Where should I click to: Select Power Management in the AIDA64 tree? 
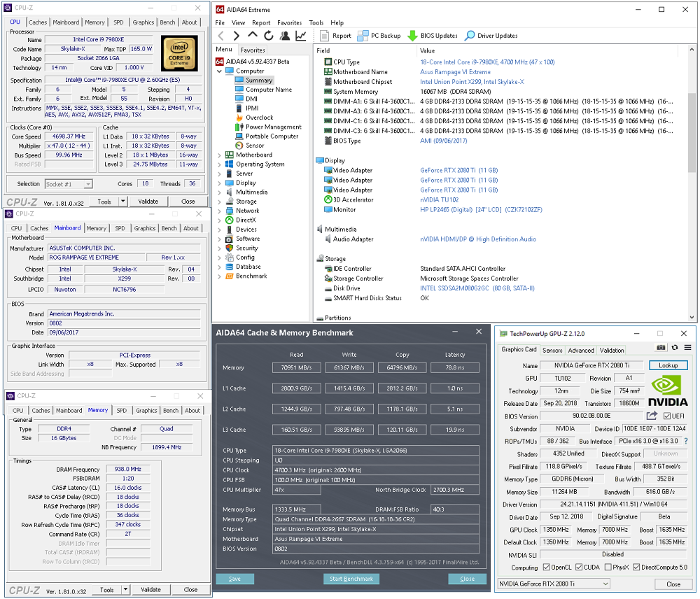coord(273,127)
